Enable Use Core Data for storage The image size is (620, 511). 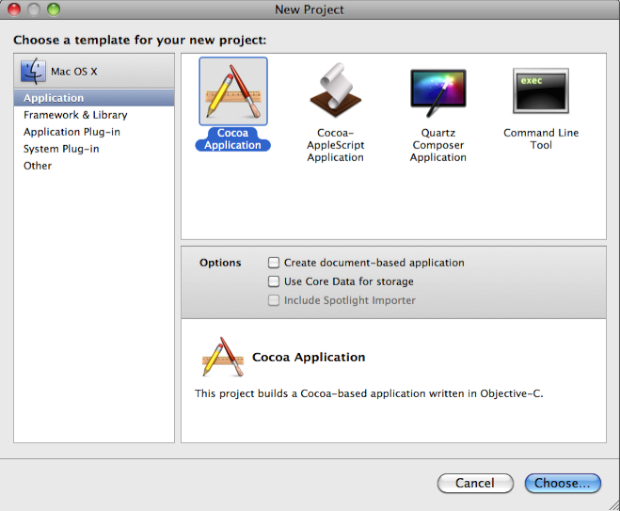[274, 281]
